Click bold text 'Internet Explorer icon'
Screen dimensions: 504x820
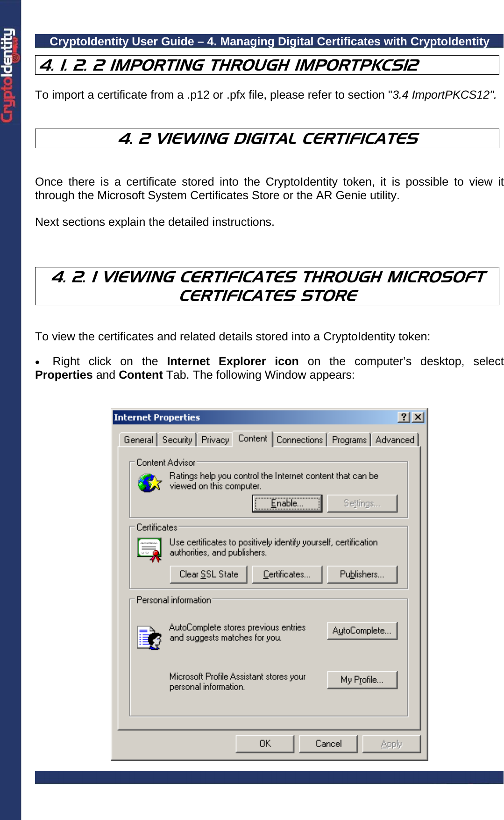(x=233, y=361)
